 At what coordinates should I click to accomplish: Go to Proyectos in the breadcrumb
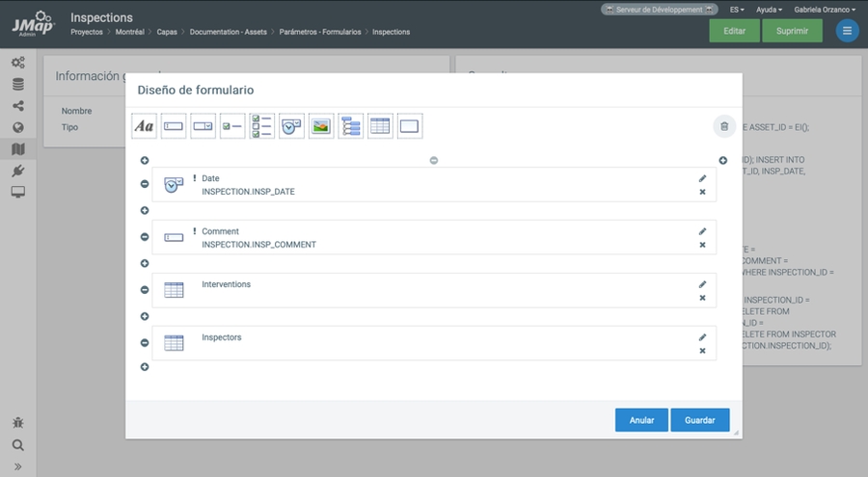click(x=86, y=32)
